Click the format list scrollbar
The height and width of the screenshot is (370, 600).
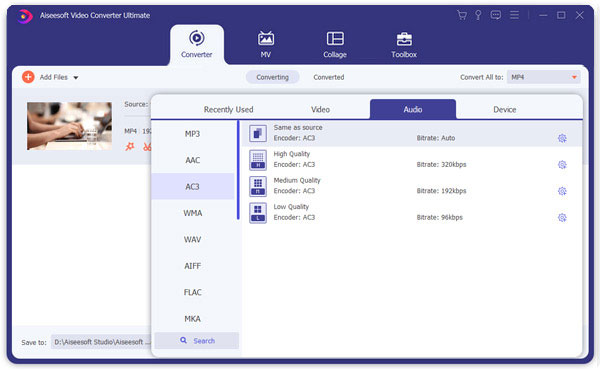pyautogui.click(x=238, y=170)
